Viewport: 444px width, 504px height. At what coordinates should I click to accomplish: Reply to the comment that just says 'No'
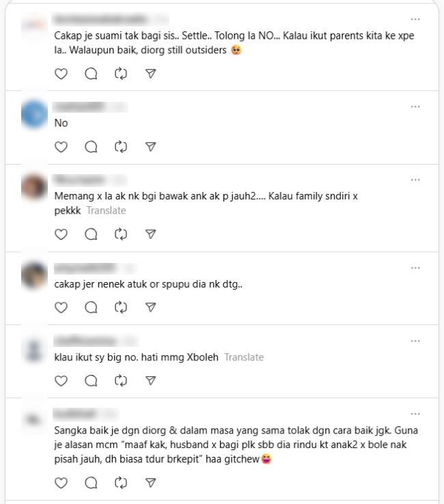coord(91,147)
